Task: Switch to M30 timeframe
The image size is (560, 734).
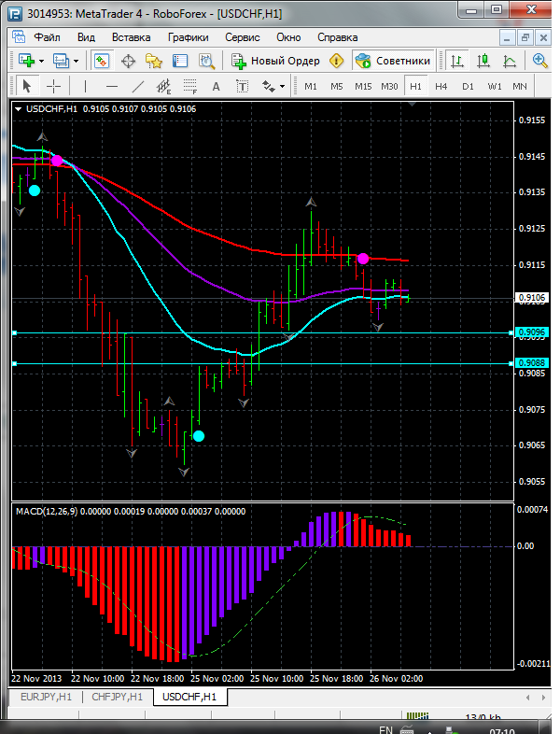Action: 389,87
